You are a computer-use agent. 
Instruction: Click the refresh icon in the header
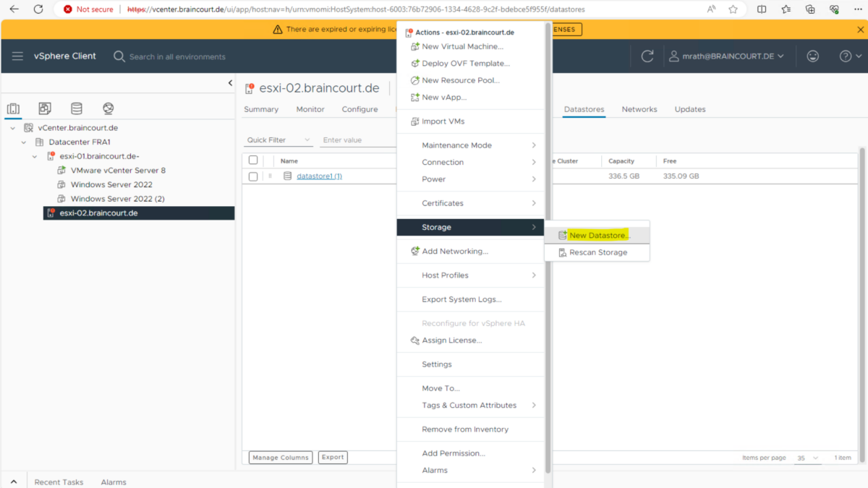pyautogui.click(x=647, y=56)
